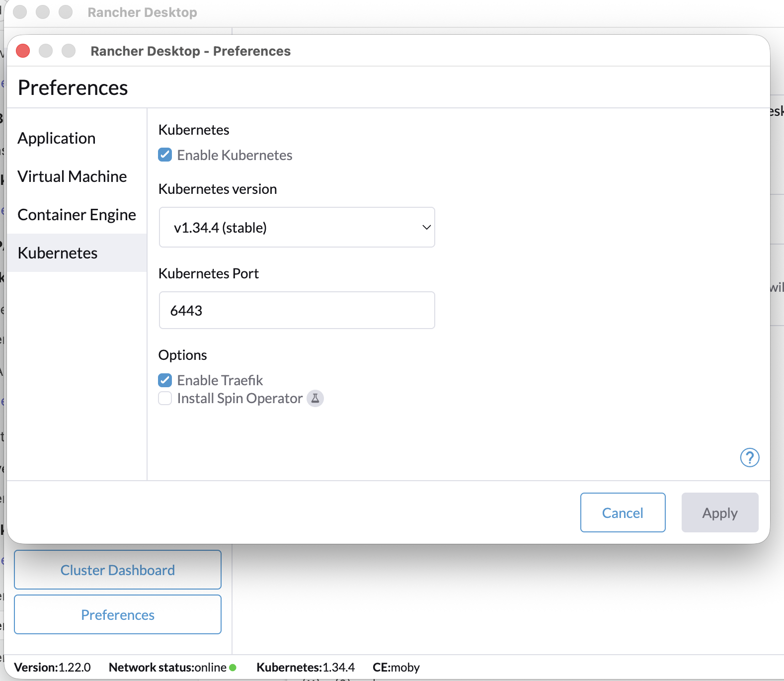The width and height of the screenshot is (784, 681).
Task: Uncheck Enable Kubernetes checkbox
Action: pos(165,155)
